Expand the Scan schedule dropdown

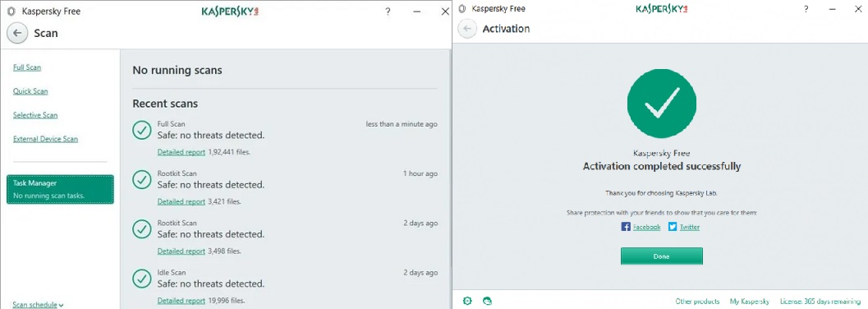coord(38,305)
